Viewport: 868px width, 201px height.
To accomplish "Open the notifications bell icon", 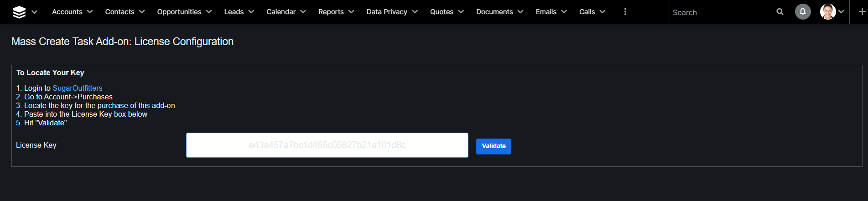I will click(803, 12).
